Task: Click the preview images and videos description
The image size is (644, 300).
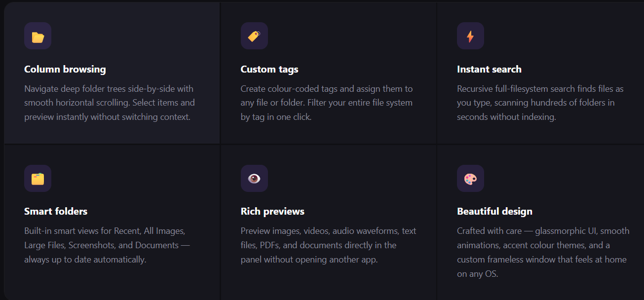Action: pyautogui.click(x=329, y=245)
